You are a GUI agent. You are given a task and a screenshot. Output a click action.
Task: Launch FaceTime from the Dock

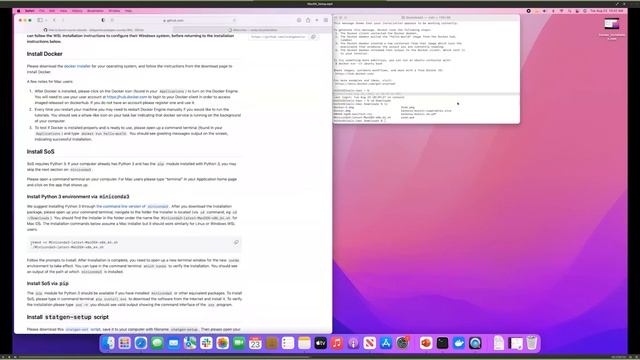239,343
